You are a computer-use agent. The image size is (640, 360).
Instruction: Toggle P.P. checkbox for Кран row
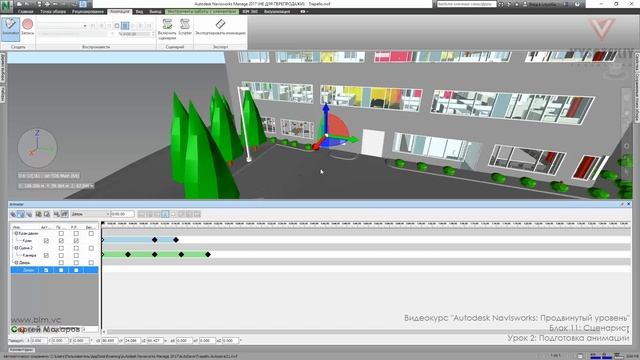pos(76,241)
